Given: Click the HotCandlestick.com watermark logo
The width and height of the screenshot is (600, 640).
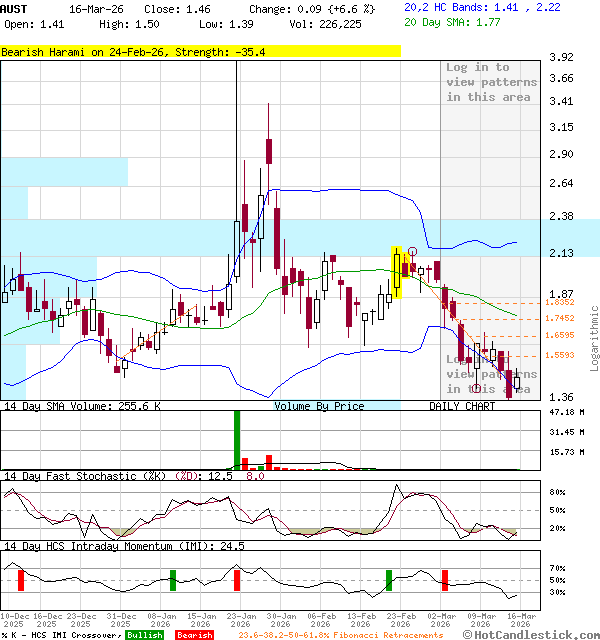Looking at the screenshot, I should 531,634.
